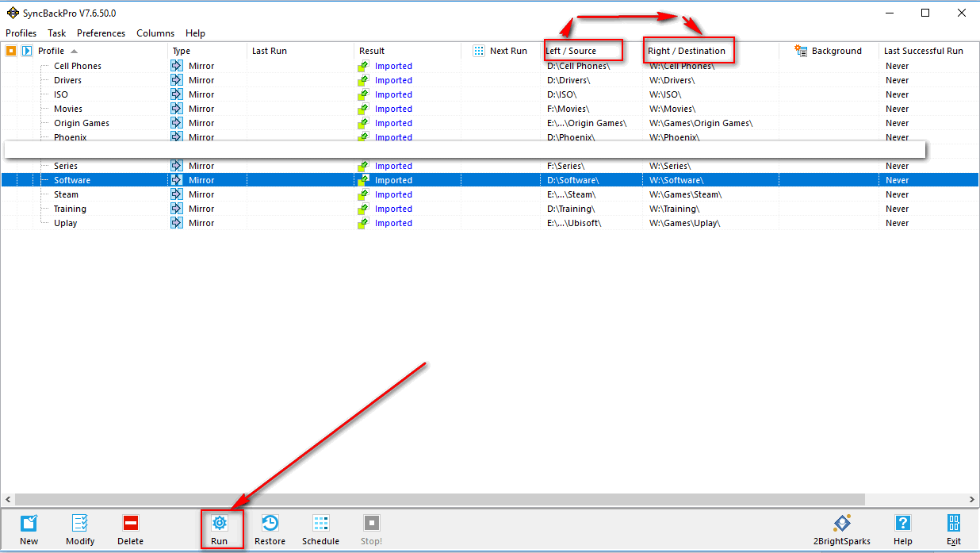Select the Steam profile
The width and height of the screenshot is (980, 553).
point(66,194)
